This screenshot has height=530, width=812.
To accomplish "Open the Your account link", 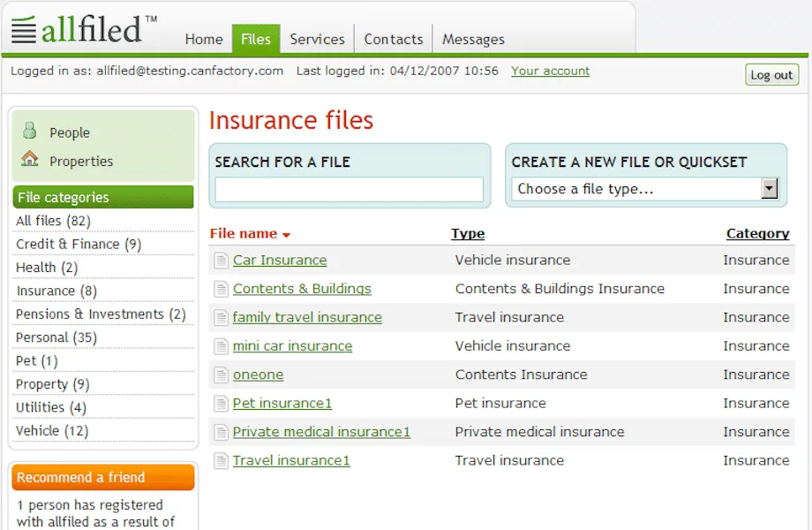I will (x=550, y=71).
